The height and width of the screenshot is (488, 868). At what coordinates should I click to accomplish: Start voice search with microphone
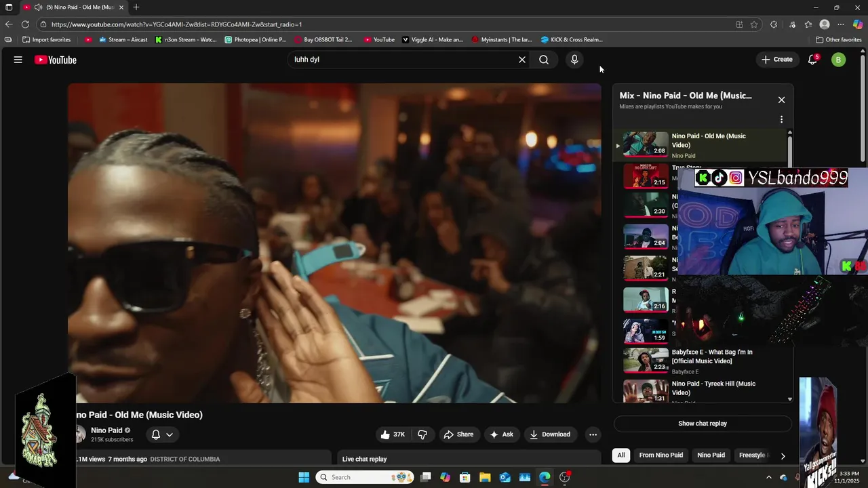pos(574,60)
